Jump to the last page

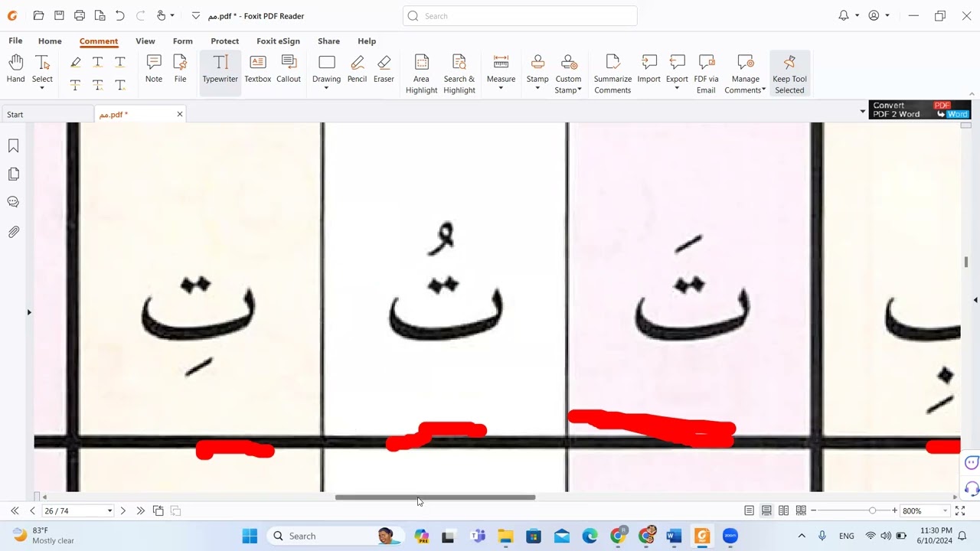[140, 510]
